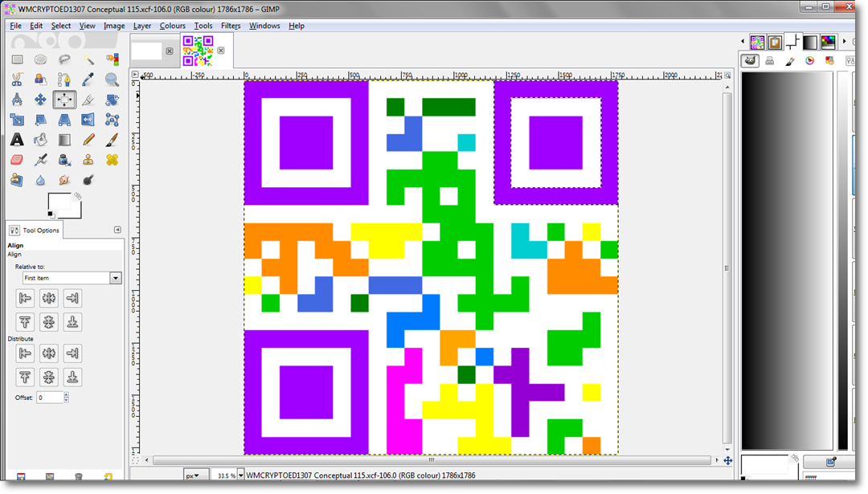This screenshot has height=494, width=868.
Task: Select the Pencil tool
Action: [x=88, y=140]
